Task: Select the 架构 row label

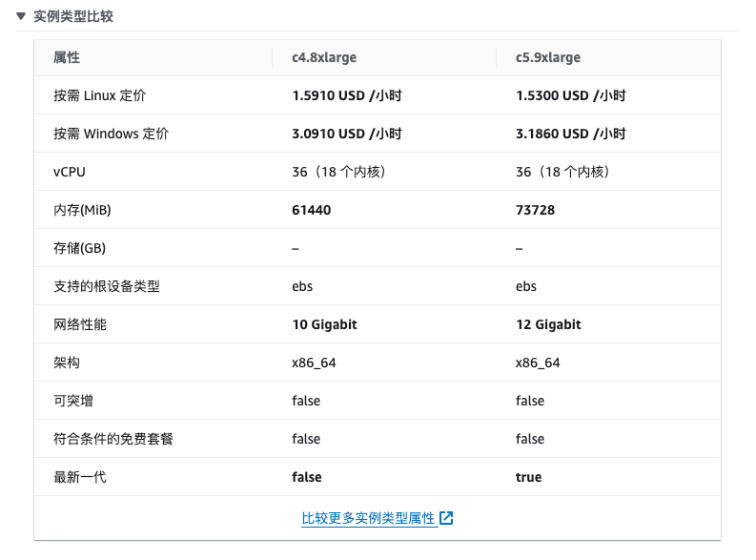Action: [67, 363]
